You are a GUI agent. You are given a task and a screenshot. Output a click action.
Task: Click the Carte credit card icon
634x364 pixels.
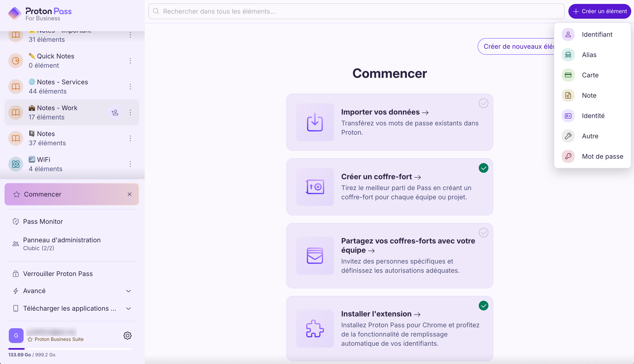568,75
